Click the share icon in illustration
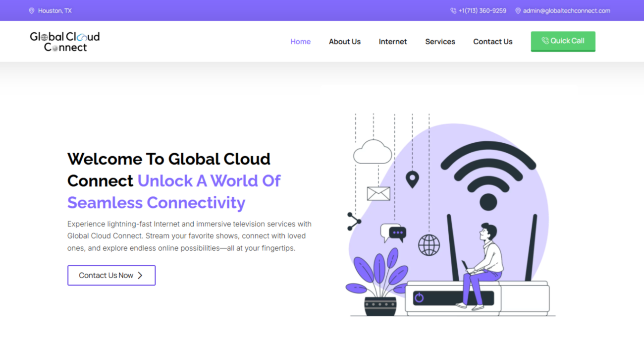This screenshot has height=347, width=644. point(354,222)
